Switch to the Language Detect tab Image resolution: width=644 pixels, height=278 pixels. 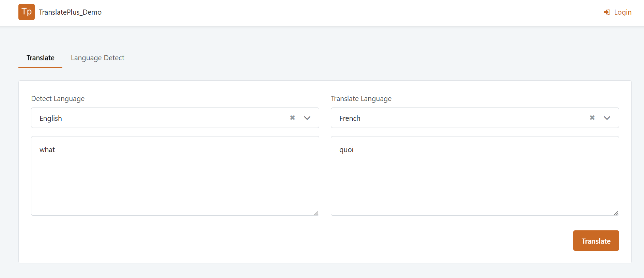pos(97,58)
